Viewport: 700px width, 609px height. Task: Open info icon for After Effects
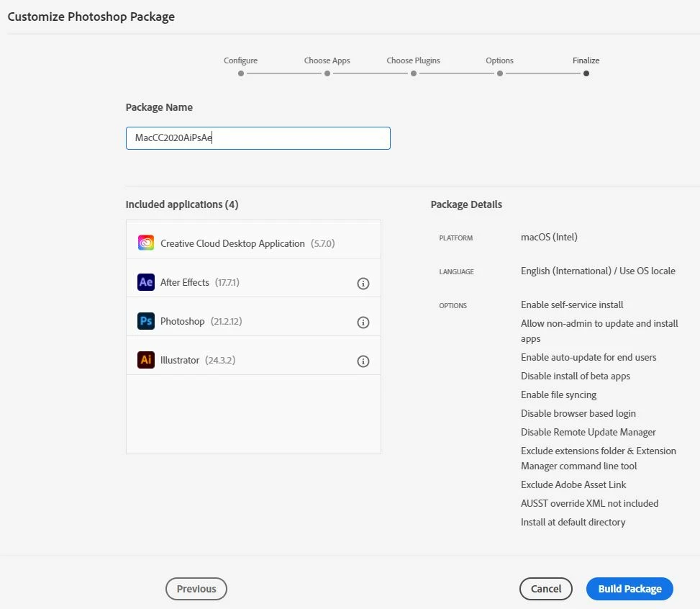click(x=363, y=284)
